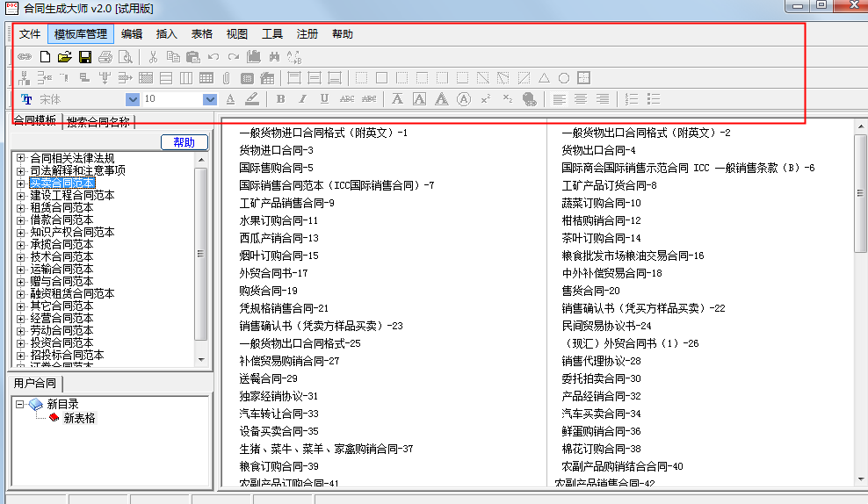Toggle strikethrough ABC formatting
Screen dimensions: 868x504
pyautogui.click(x=347, y=99)
